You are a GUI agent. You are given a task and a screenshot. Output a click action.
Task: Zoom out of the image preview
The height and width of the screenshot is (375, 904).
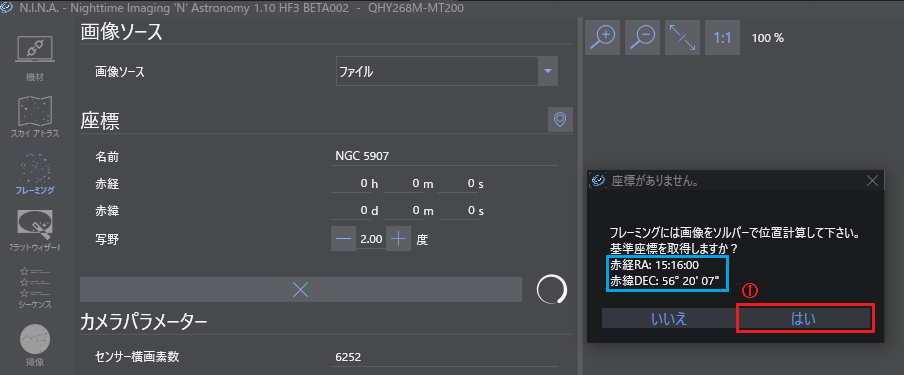click(x=642, y=38)
